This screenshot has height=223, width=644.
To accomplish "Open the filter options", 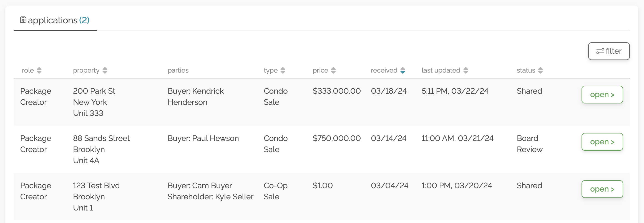I will click(609, 51).
